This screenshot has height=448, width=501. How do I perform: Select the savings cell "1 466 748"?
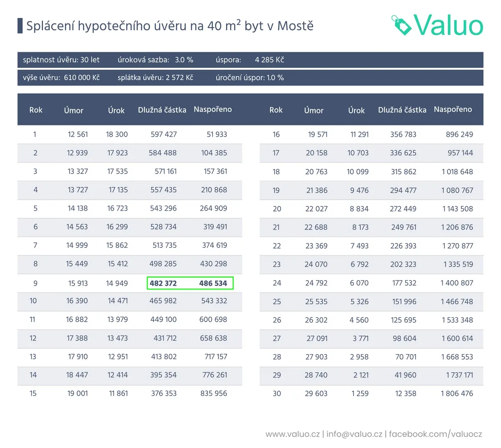(x=457, y=301)
